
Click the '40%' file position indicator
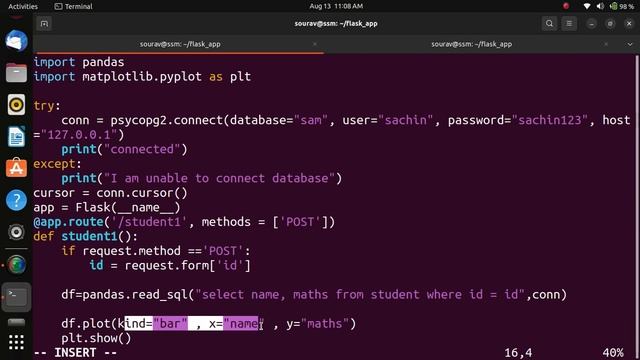coord(613,353)
